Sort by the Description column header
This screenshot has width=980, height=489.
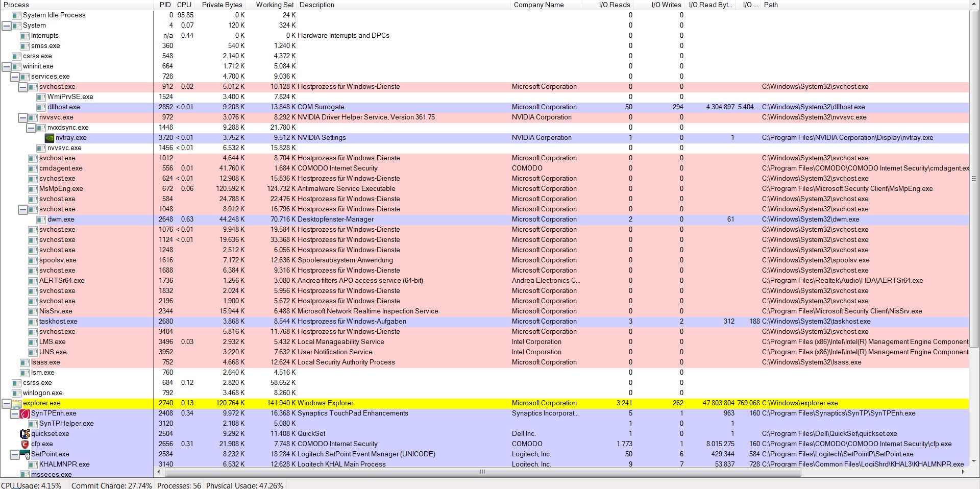(x=404, y=5)
